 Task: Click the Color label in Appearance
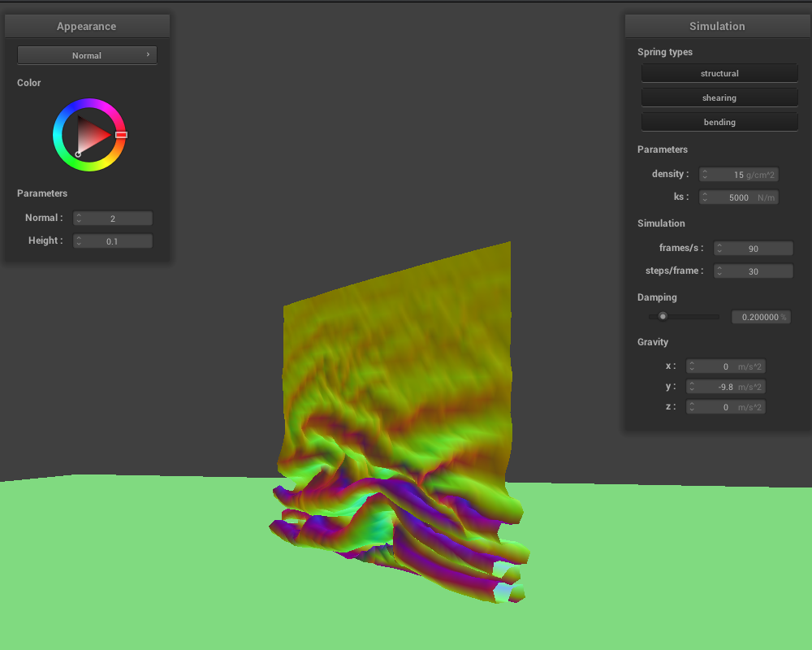28,82
